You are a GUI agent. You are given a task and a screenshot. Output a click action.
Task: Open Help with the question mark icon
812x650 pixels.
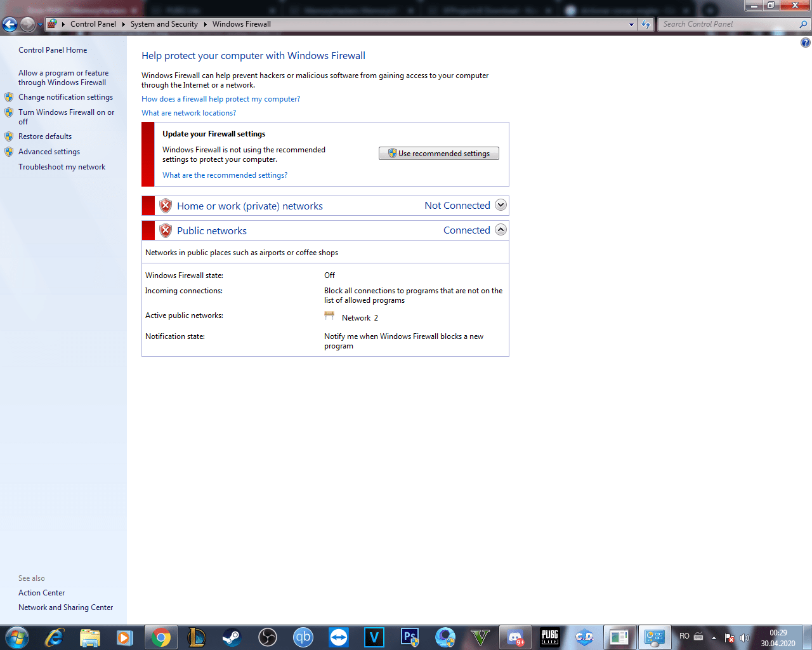(x=806, y=43)
